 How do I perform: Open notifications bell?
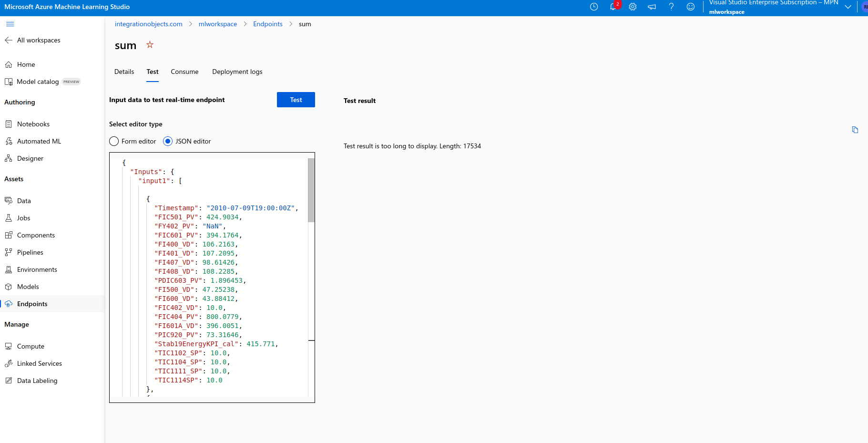pos(613,7)
